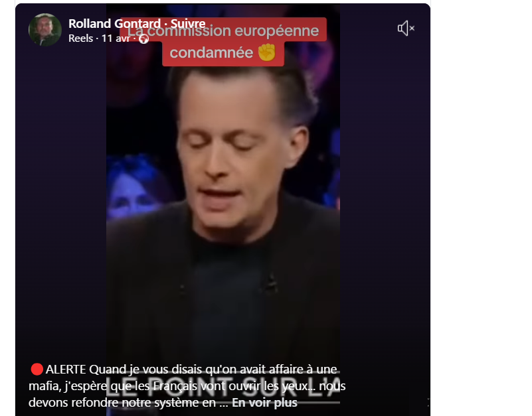The width and height of the screenshot is (532, 416).
Task: Unmute the reel with the speaker icon
Action: (x=406, y=28)
